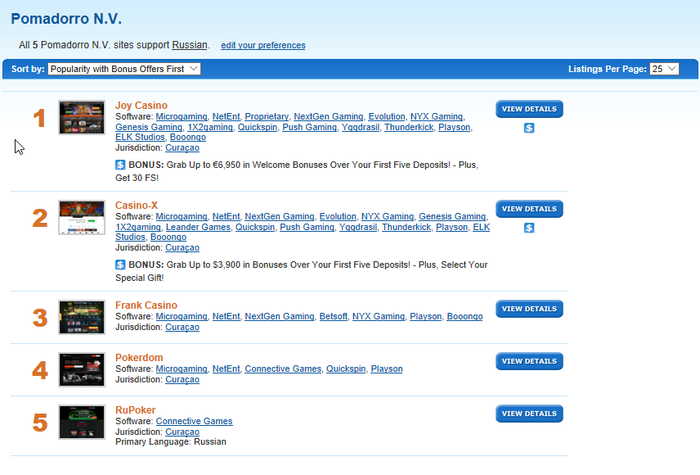Click Curaçao jurisdiction link under RuPoker

click(182, 432)
